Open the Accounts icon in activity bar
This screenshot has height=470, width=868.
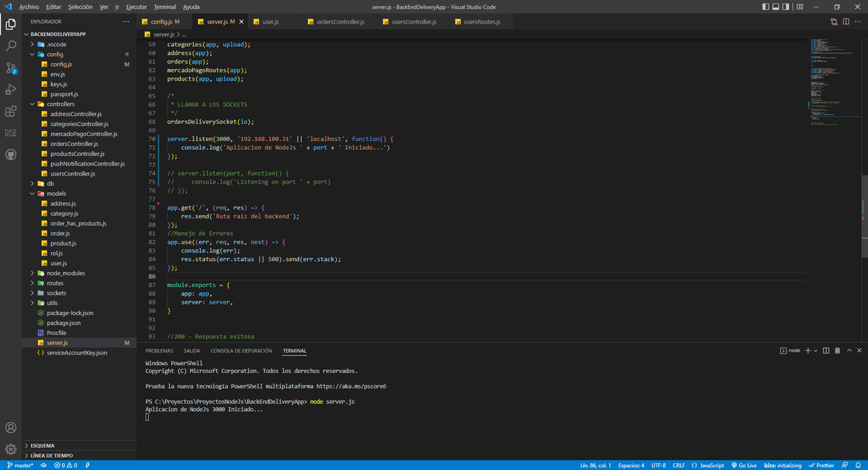pyautogui.click(x=11, y=428)
